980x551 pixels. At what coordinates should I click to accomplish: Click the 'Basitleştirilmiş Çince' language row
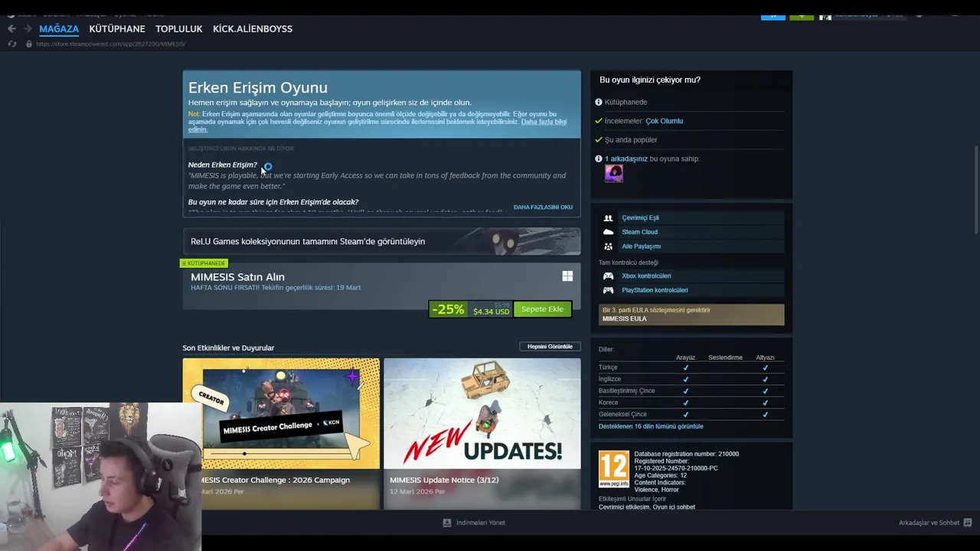[691, 391]
